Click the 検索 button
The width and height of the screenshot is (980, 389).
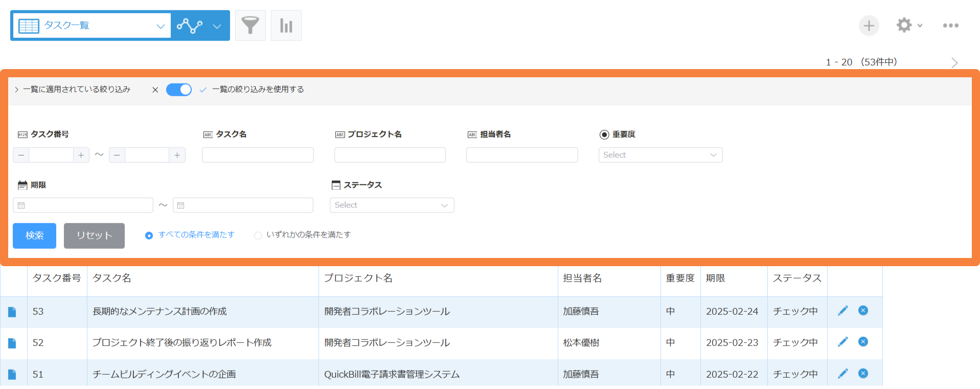[34, 235]
